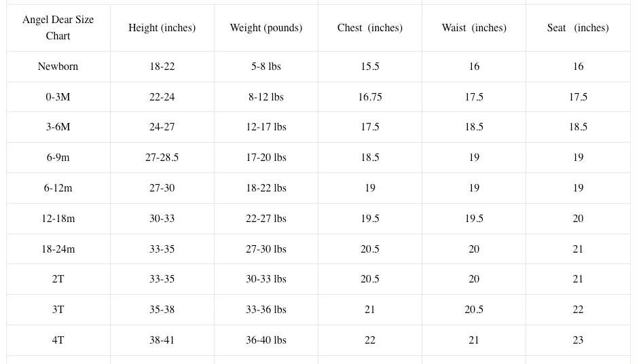Click the Angel Dear Size Chart header cell

coord(58,28)
